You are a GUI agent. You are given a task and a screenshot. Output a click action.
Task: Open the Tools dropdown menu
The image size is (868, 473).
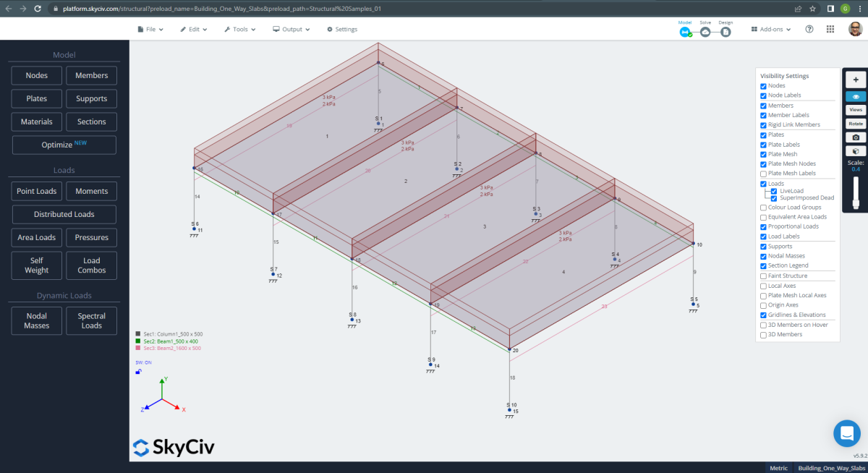(x=239, y=29)
